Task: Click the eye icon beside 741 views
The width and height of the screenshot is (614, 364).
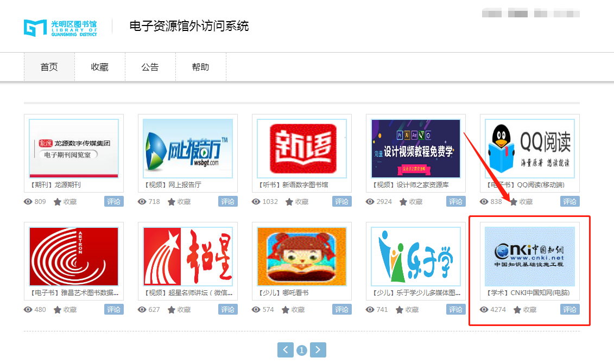Action: pyautogui.click(x=370, y=310)
